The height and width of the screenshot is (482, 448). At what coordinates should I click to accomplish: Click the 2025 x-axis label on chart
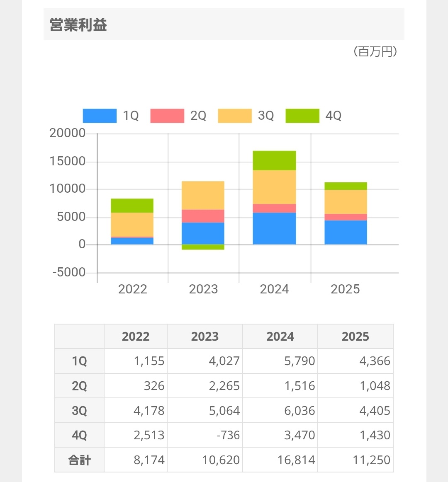click(x=345, y=289)
